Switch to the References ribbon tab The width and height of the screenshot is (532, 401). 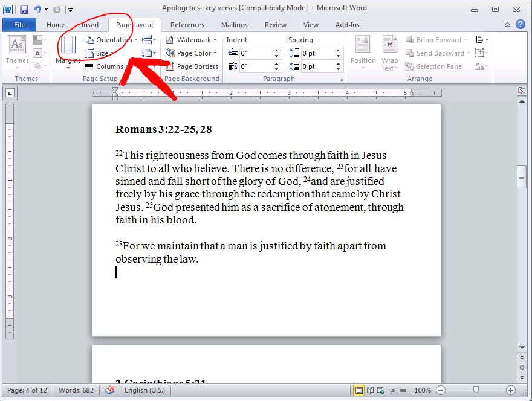[x=187, y=25]
